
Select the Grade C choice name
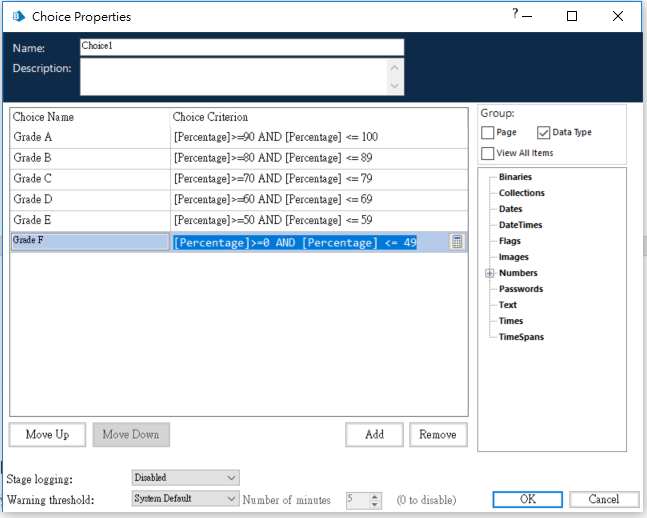[90, 179]
